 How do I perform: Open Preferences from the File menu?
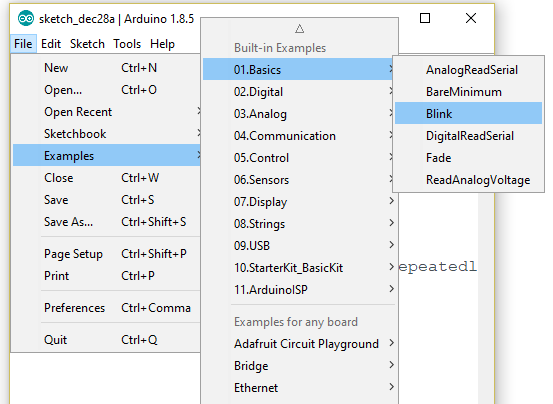click(x=107, y=308)
